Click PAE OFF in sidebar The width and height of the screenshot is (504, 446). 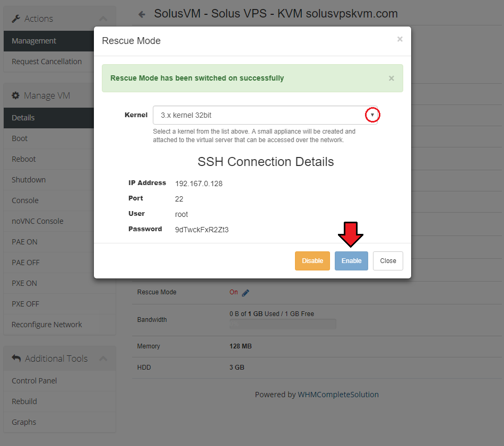tap(49, 263)
